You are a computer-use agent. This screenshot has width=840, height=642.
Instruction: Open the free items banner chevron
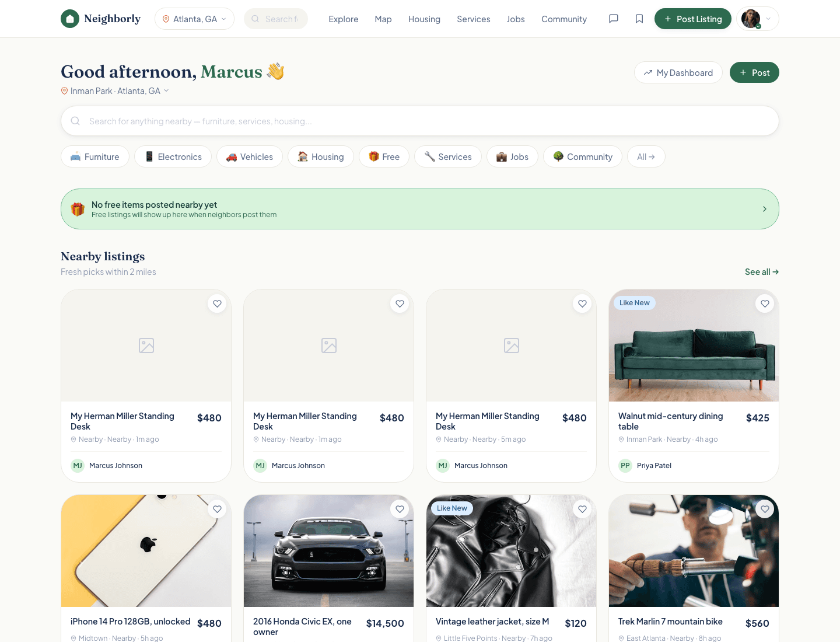point(764,209)
